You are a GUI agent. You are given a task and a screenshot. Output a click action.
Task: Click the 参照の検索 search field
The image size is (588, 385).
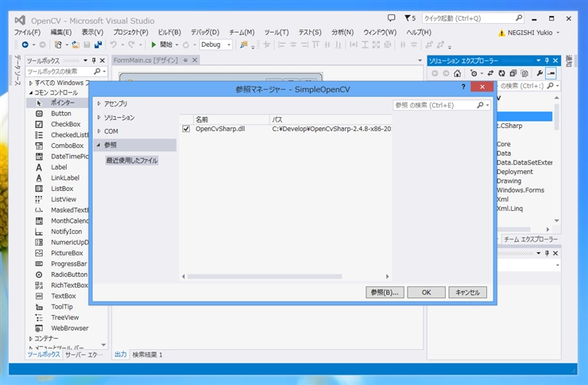(442, 105)
